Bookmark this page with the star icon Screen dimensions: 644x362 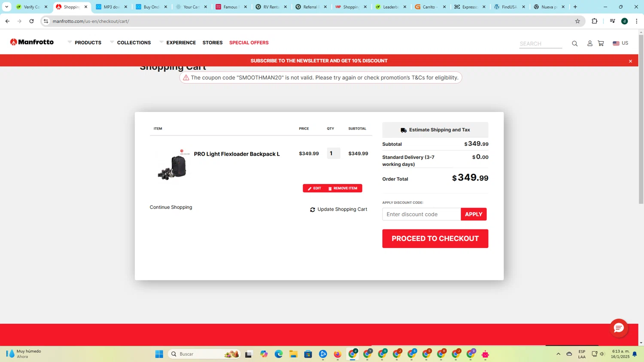point(577,21)
